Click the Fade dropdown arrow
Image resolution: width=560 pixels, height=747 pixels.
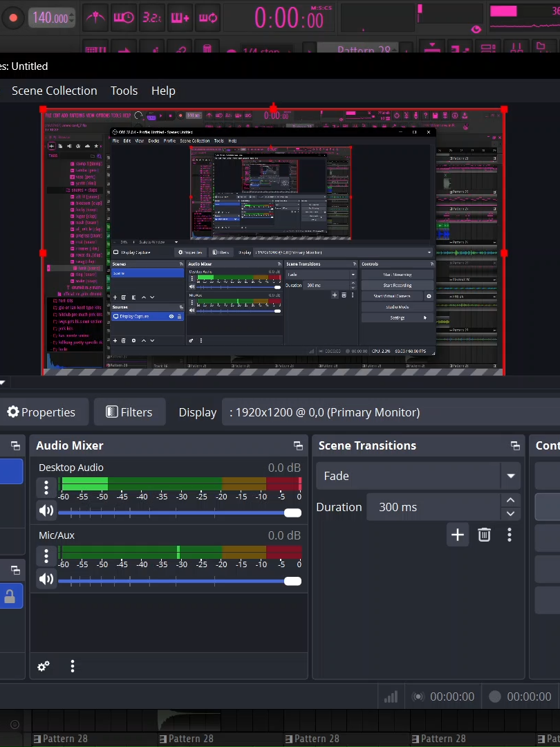point(511,476)
